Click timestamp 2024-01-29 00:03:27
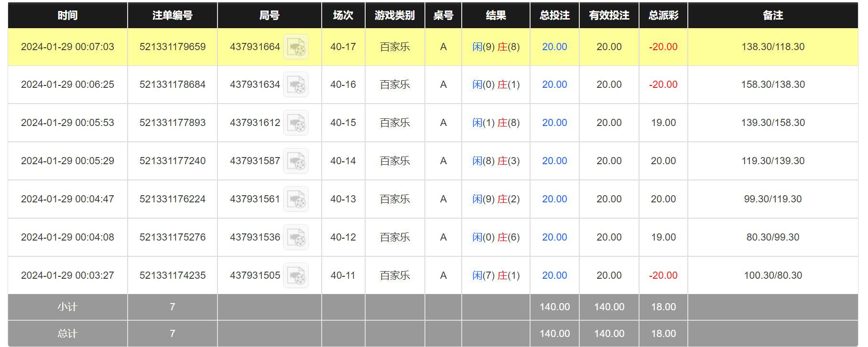This screenshot has height=347, width=868. click(x=67, y=275)
